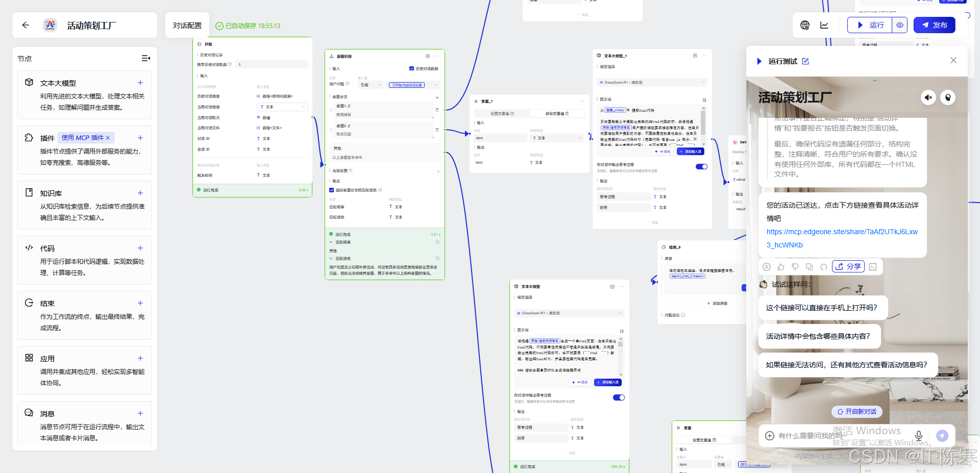Share the reply using the 分享 button
Image resolution: width=980 pixels, height=473 pixels.
[848, 266]
